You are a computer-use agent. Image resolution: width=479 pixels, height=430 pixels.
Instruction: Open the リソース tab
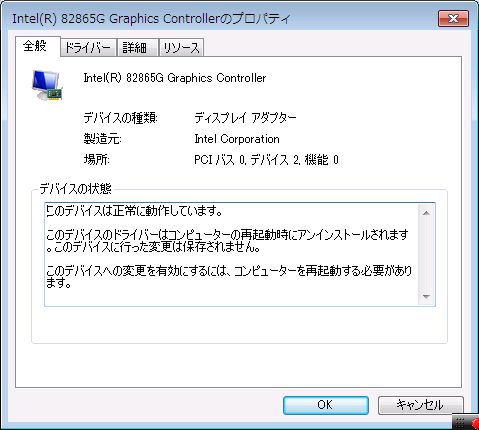181,48
